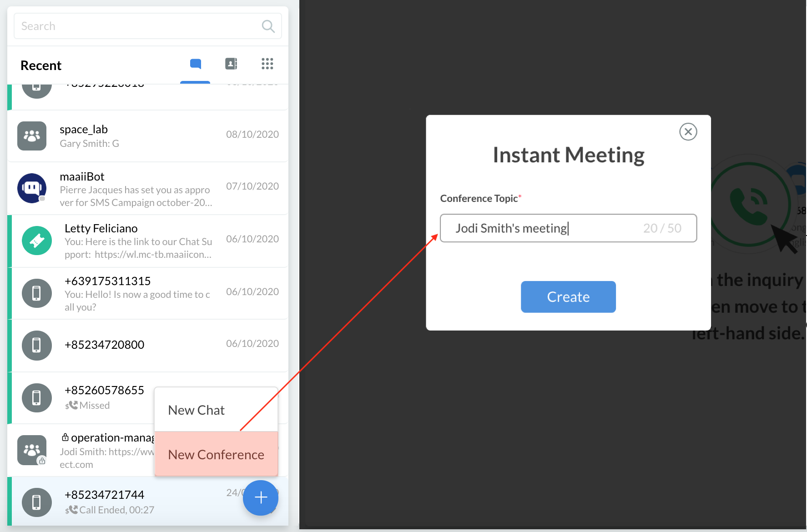Screen dimensions: 807x532
Task: Open the +639175311315 conversation
Action: click(x=148, y=293)
